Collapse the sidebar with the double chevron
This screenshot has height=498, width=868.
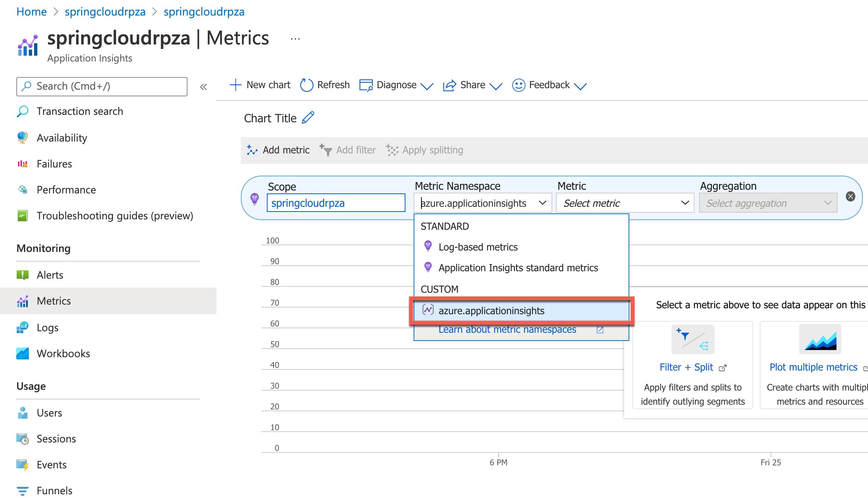203,87
